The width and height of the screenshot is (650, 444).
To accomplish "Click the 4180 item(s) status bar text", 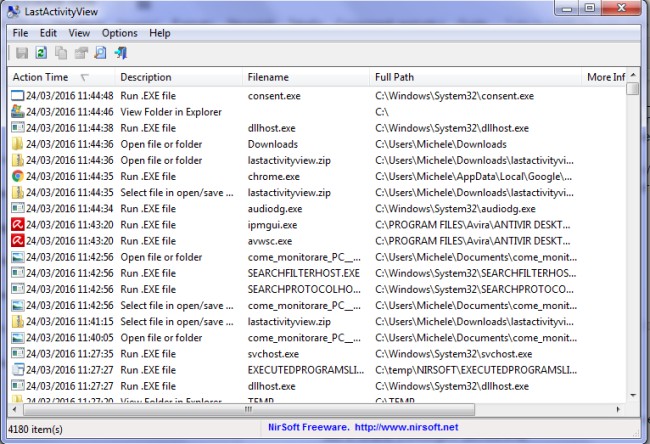I will (x=35, y=429).
